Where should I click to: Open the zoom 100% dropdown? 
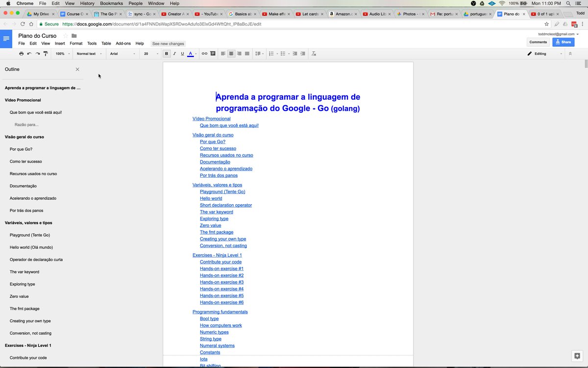[x=62, y=53]
